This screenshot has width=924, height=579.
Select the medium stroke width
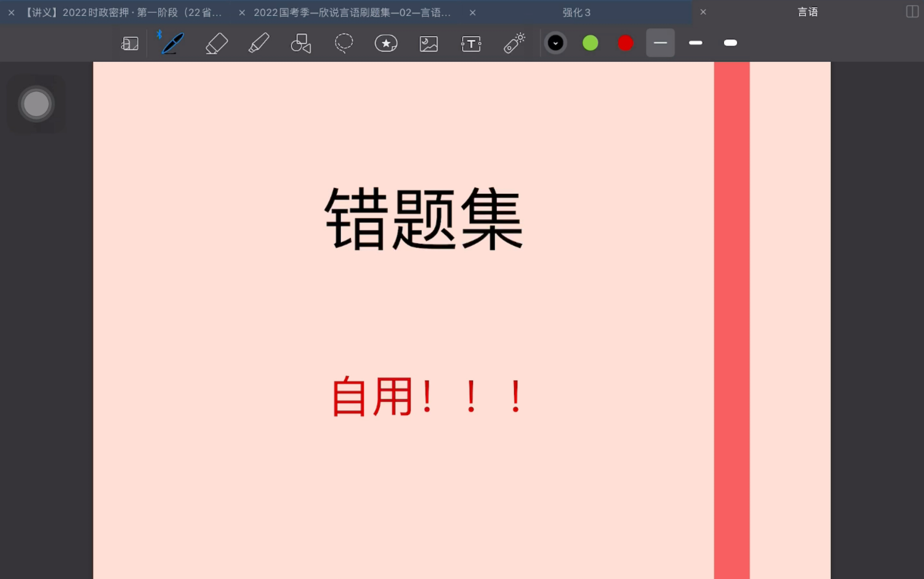(695, 43)
